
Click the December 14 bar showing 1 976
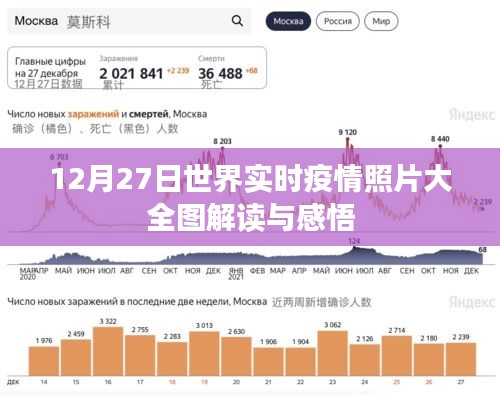click(44, 361)
